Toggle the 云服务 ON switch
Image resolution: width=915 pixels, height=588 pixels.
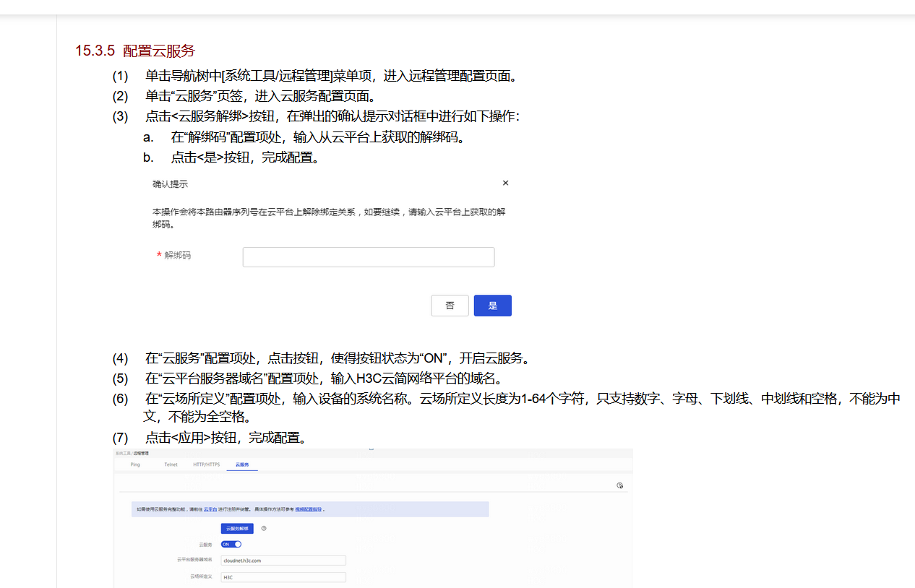click(x=231, y=544)
